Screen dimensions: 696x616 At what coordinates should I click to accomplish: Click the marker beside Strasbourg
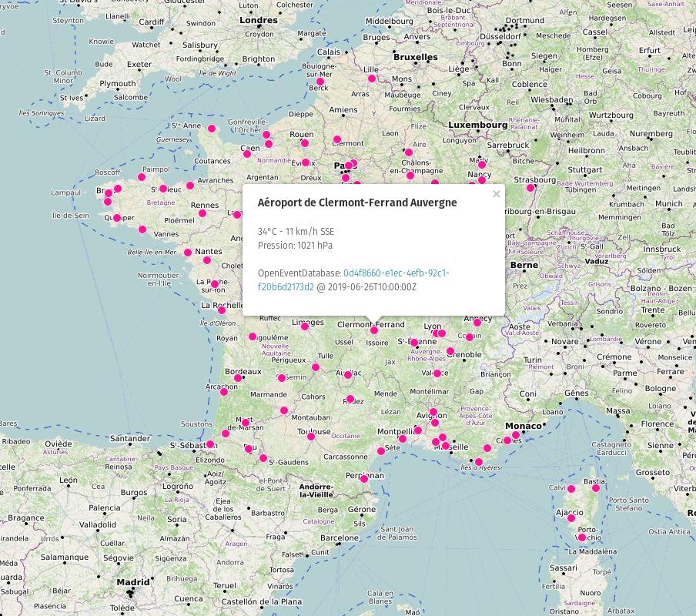(530, 186)
